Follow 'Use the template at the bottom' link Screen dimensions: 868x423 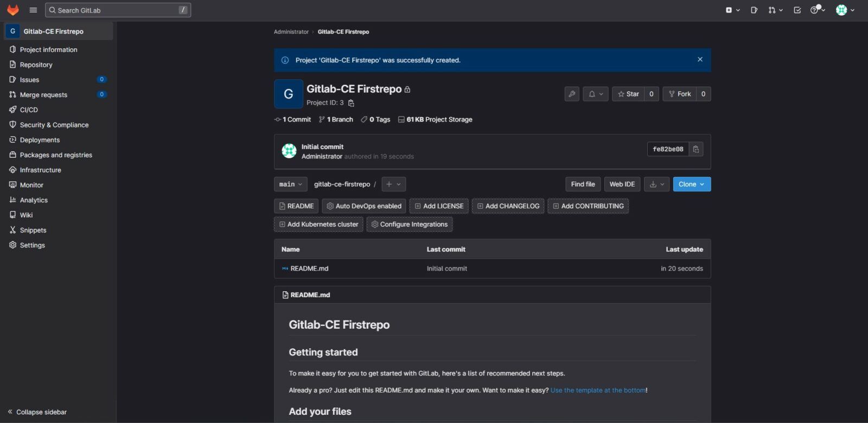coord(598,390)
